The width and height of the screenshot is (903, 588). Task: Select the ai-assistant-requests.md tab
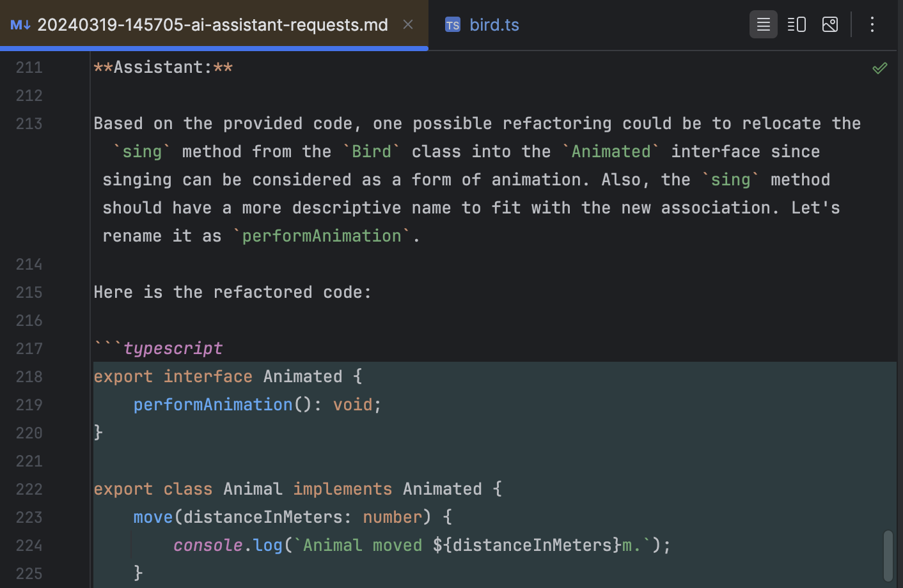211,24
